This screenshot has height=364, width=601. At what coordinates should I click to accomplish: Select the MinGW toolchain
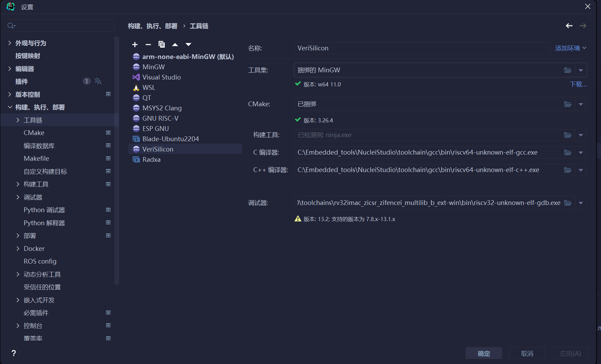(185, 67)
